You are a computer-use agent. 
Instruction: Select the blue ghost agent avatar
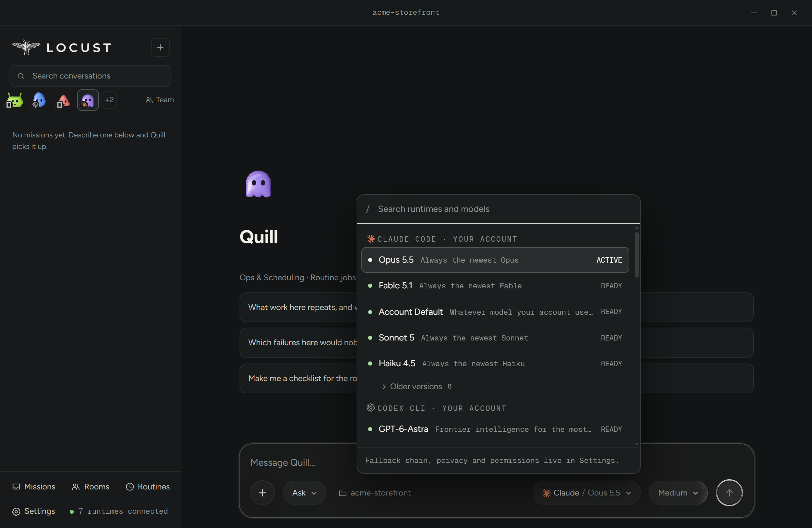(x=39, y=100)
